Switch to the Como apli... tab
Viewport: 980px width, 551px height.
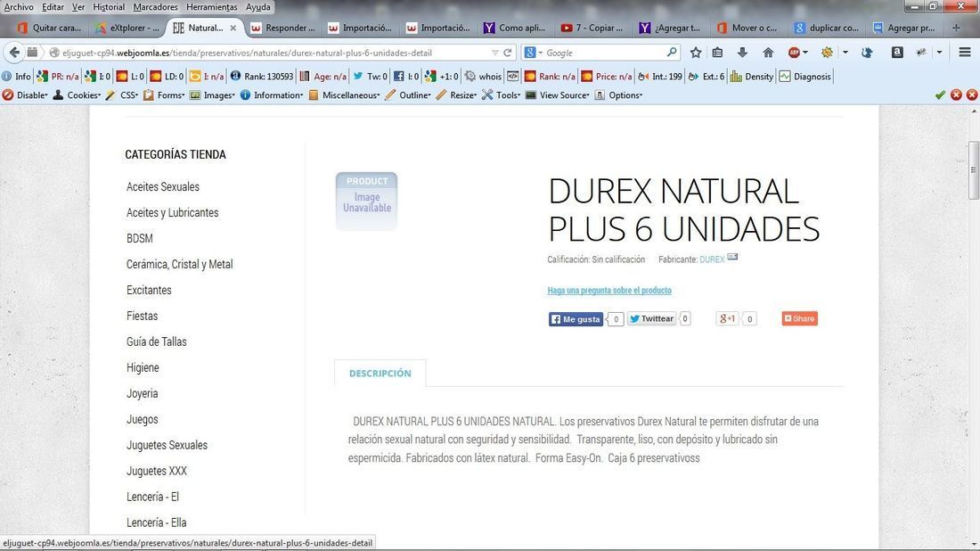[515, 29]
